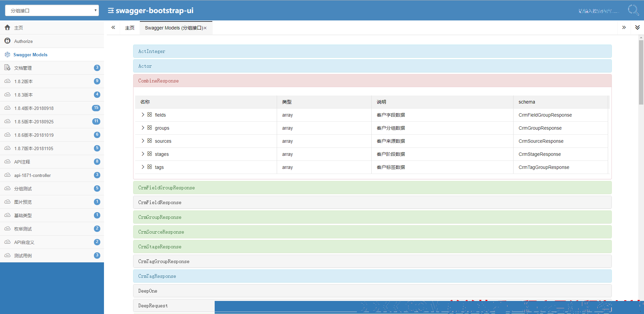Image resolution: width=644 pixels, height=314 pixels.
Task: Click the cloud icon for API注释
Action: click(7, 162)
